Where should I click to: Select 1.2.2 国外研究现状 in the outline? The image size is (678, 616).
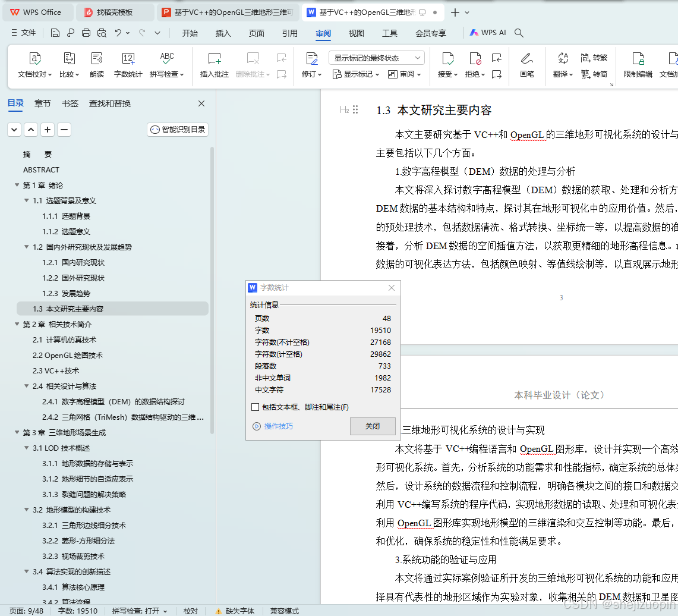click(72, 278)
